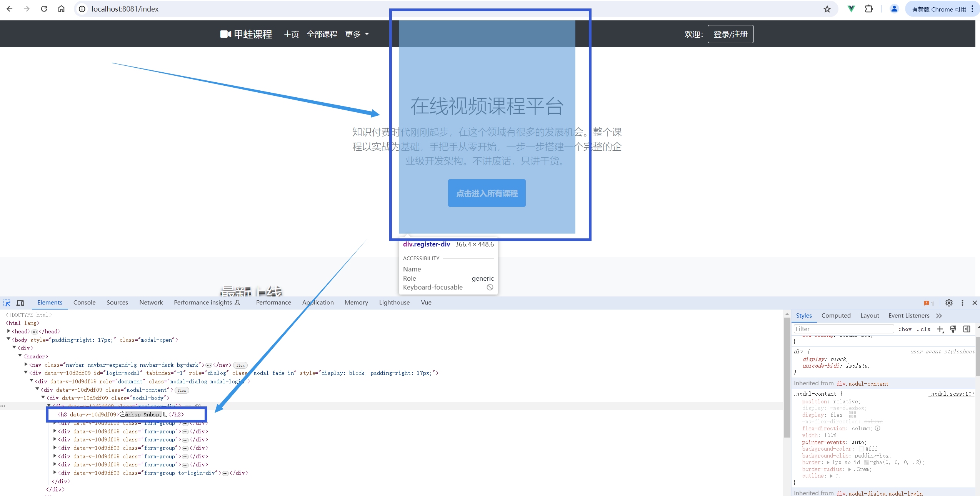Viewport: 980px width, 496px height.
Task: Click the issues badge showing 1 error
Action: click(x=929, y=303)
